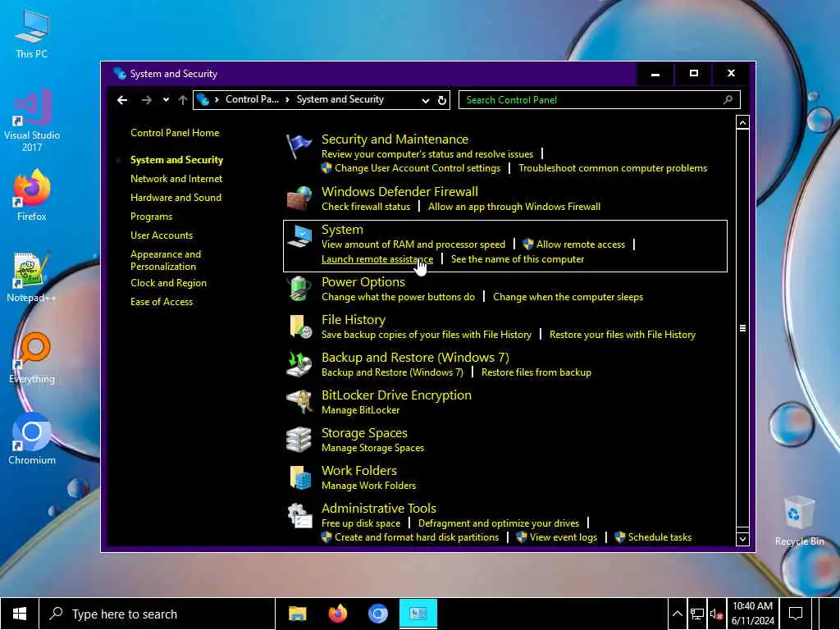Open Control Panel Home
The height and width of the screenshot is (630, 840).
click(x=175, y=133)
